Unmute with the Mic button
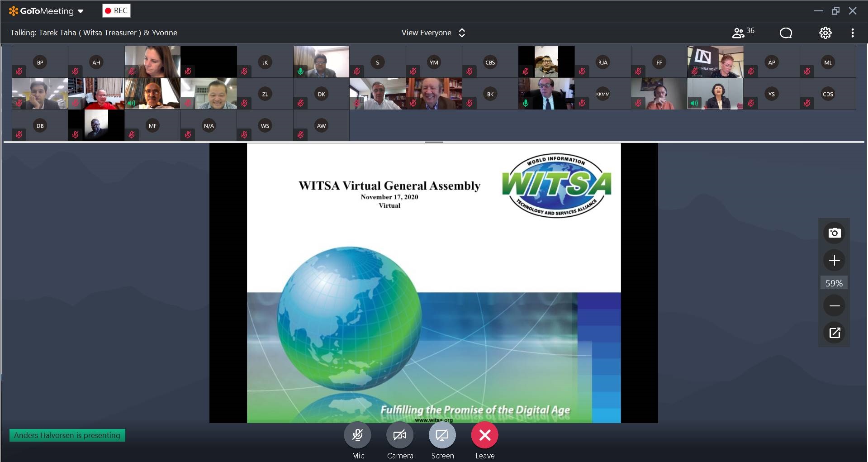 coord(357,435)
